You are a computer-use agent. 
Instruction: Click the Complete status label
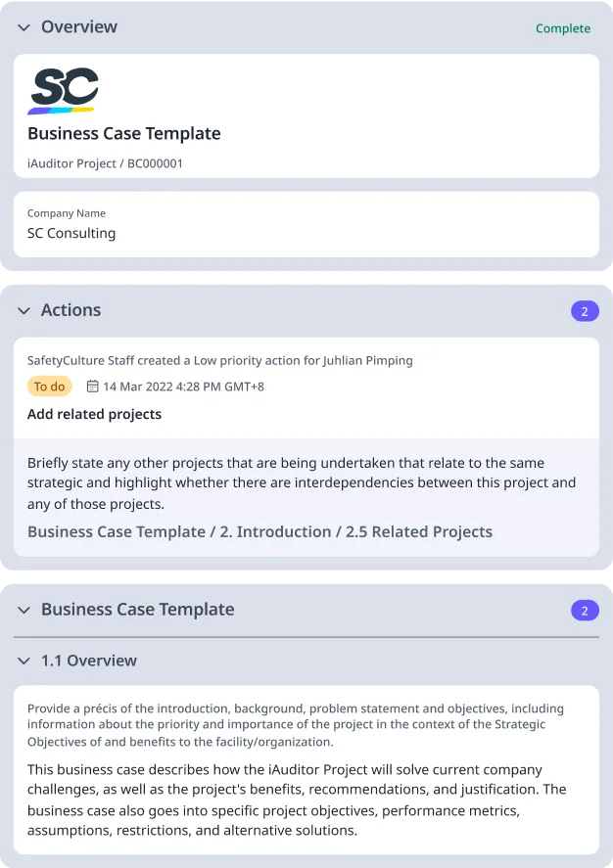point(562,28)
